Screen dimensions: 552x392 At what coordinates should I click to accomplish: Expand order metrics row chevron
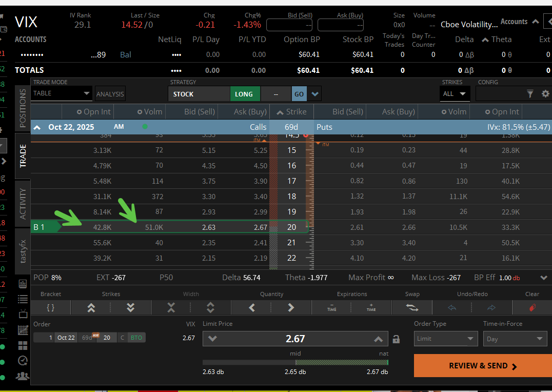(544, 278)
